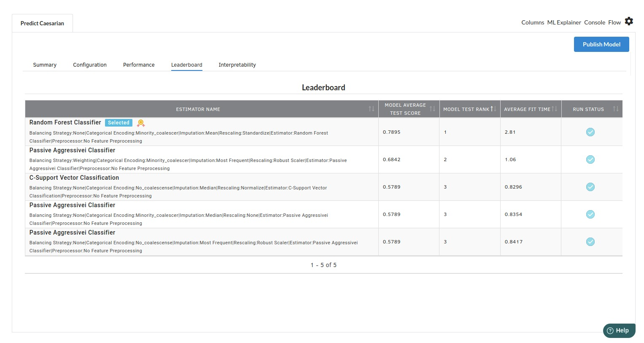Click the fit time value 0.8417

point(513,242)
